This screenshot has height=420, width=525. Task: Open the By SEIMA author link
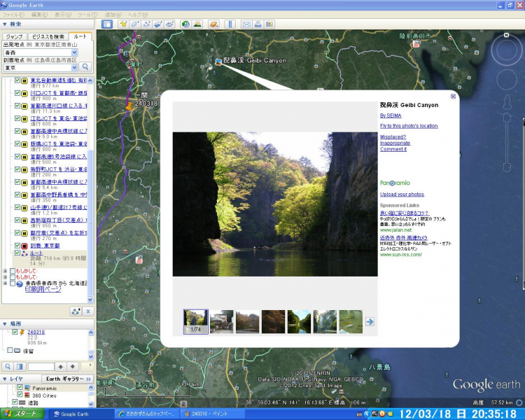391,115
